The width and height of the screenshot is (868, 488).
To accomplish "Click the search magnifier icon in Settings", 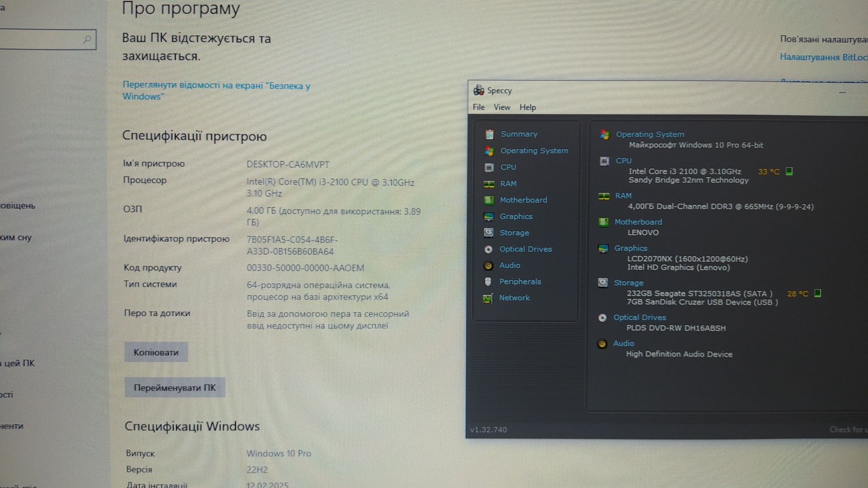I will [87, 40].
